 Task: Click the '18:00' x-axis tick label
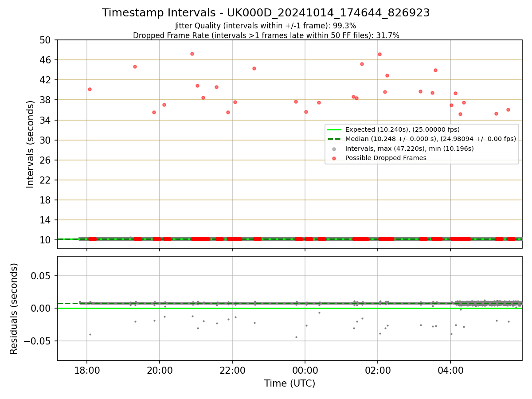[x=87, y=370]
